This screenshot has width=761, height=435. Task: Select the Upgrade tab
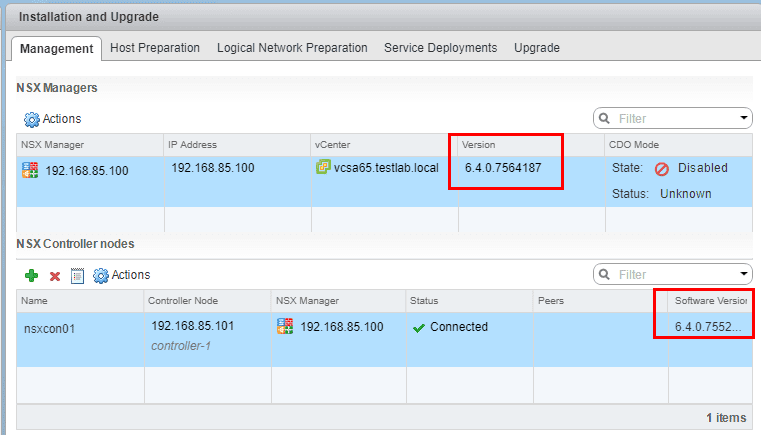pos(537,48)
